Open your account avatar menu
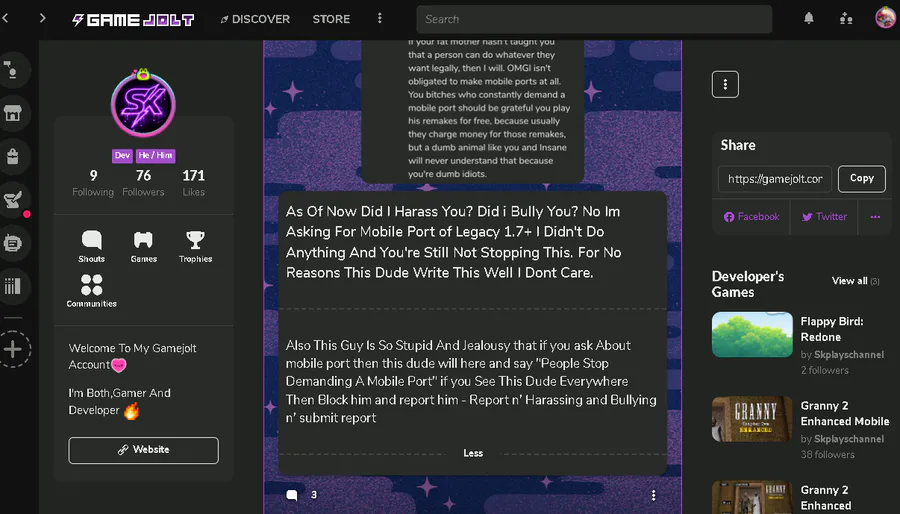Viewport: 900px width, 514px height. click(x=886, y=18)
